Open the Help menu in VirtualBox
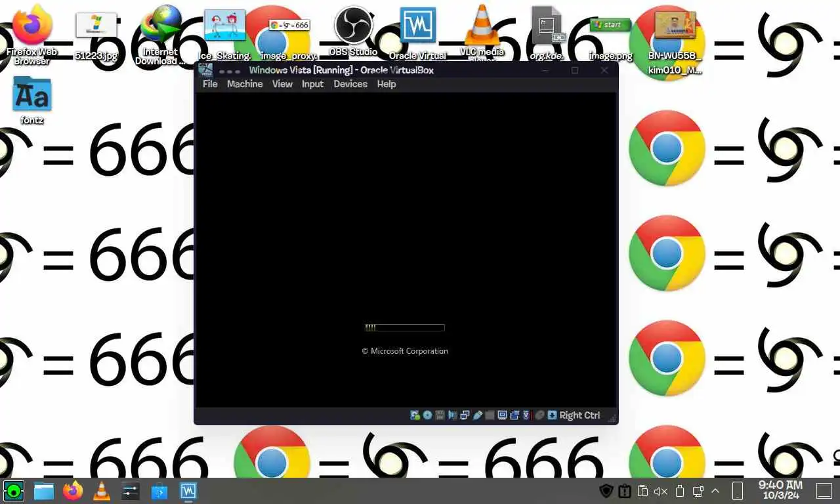Screen dimensions: 840x504 [387, 84]
